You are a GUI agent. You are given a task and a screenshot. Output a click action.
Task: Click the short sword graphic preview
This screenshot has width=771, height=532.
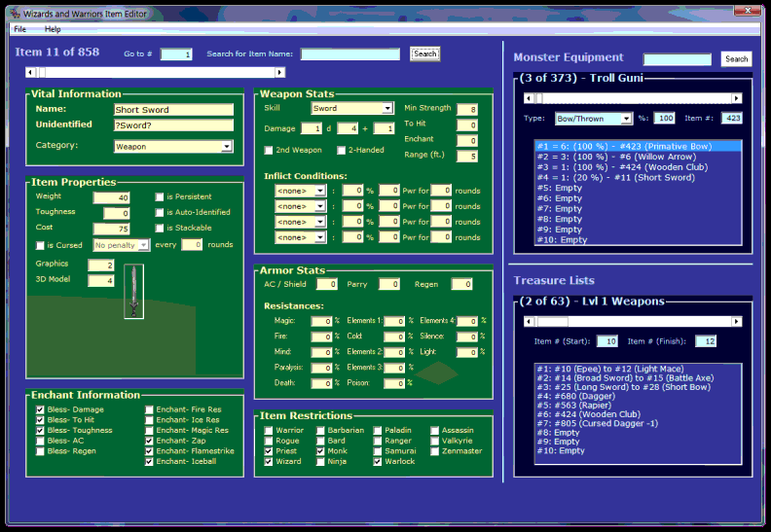click(133, 292)
